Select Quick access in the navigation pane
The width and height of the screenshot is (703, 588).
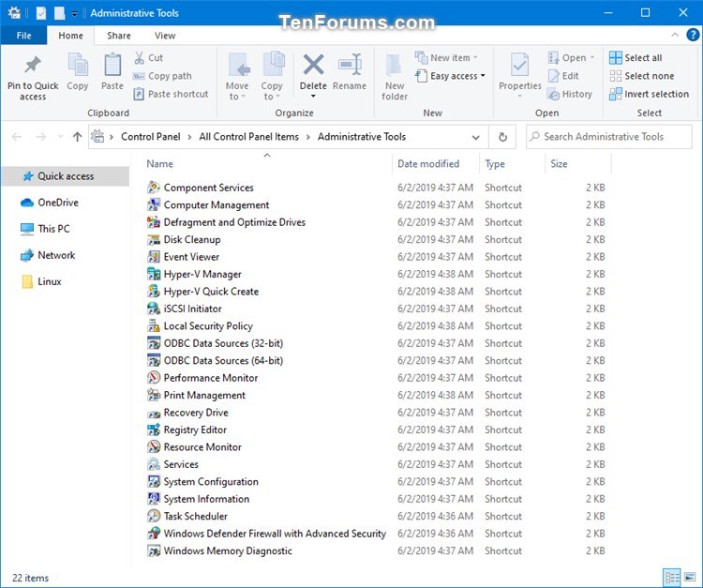pos(66,176)
